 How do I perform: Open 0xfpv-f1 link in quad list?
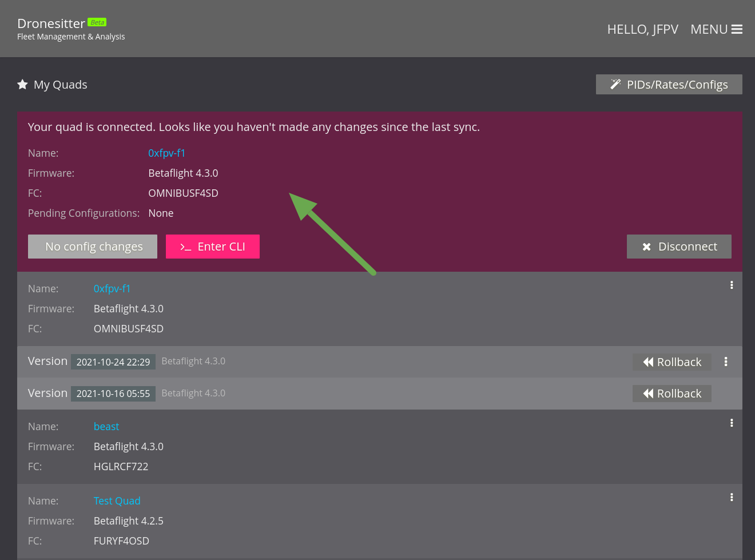click(x=112, y=289)
